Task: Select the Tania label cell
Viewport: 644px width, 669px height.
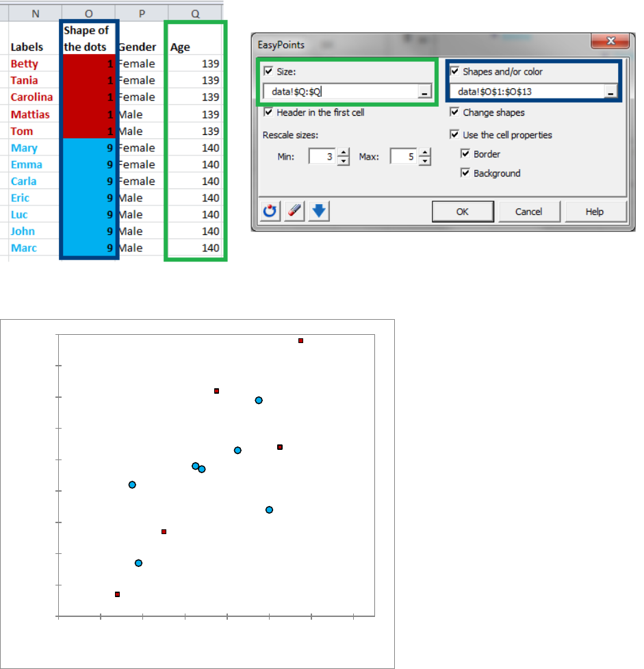Action: point(36,80)
